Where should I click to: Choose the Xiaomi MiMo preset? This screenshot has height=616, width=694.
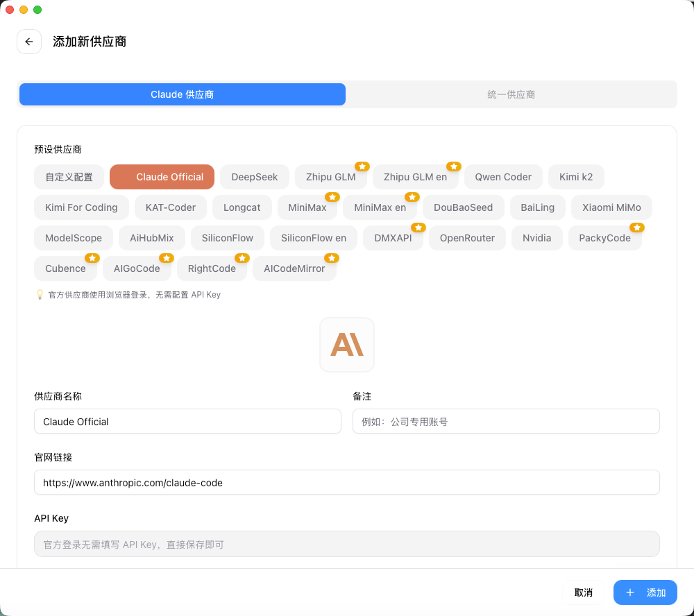pyautogui.click(x=611, y=207)
